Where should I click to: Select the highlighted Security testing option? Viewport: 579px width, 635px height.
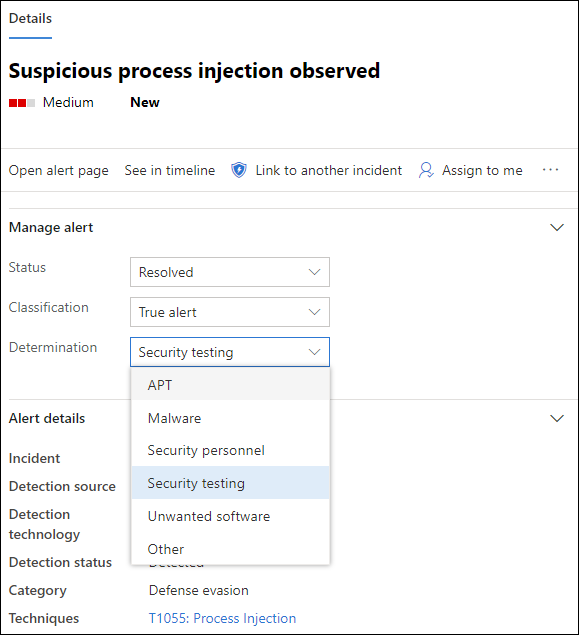click(x=230, y=483)
